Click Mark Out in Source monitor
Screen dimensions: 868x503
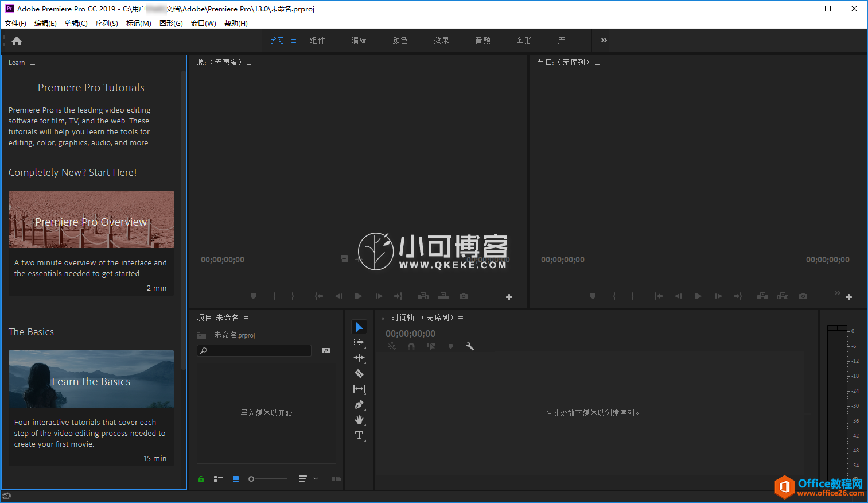coord(293,296)
